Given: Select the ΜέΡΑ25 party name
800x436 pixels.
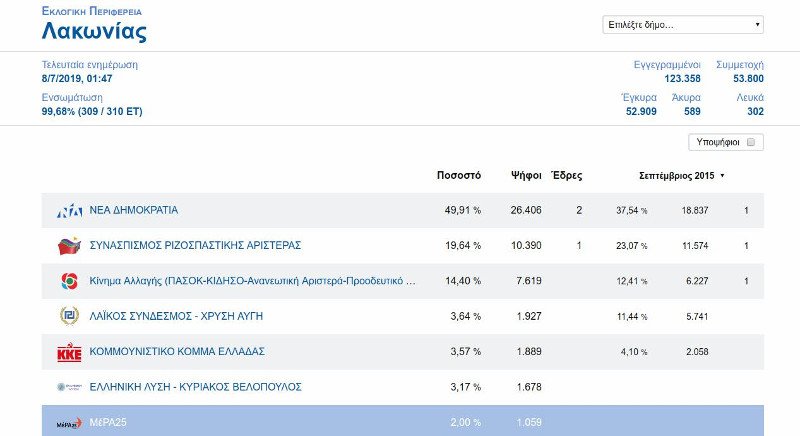Looking at the screenshot, I should [108, 422].
